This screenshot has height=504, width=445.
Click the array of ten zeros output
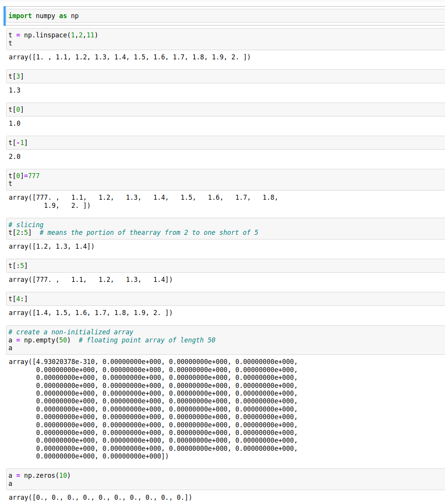100,497
